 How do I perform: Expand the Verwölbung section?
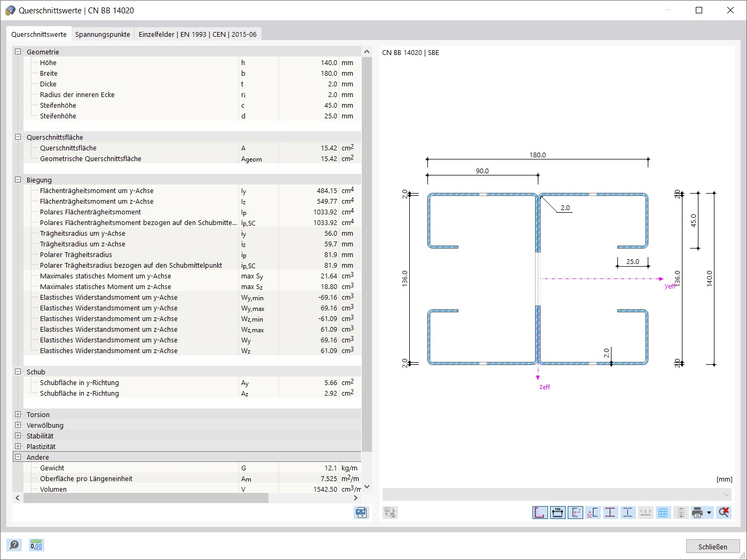coord(18,425)
